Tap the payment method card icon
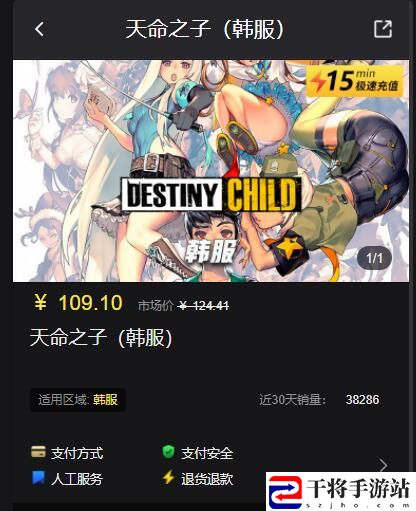This screenshot has width=416, height=511. pos(38,452)
